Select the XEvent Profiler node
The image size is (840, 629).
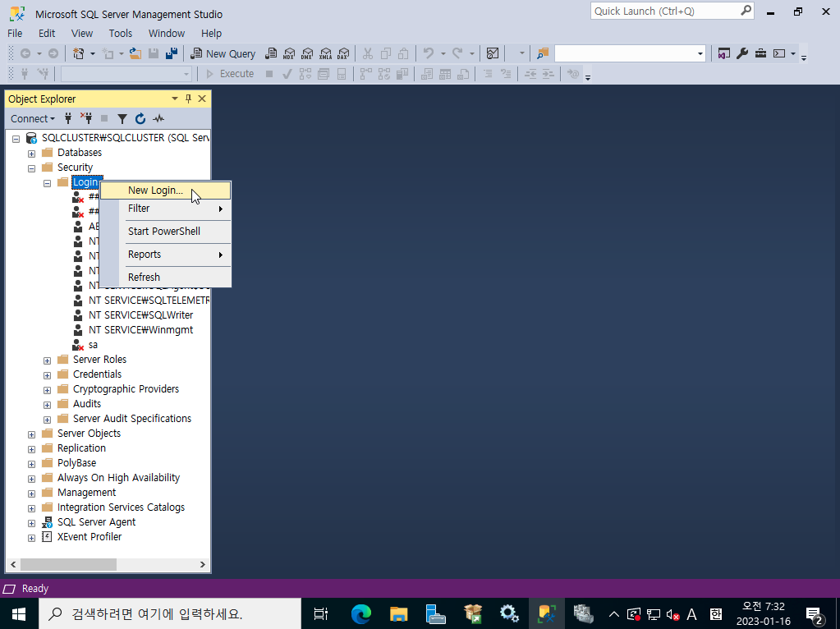coord(90,537)
